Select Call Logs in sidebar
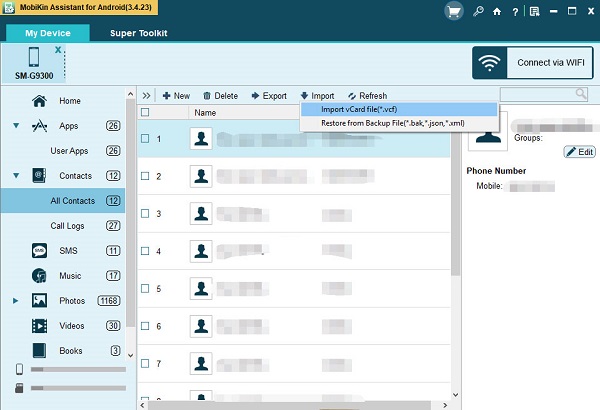This screenshot has width=600, height=410. click(67, 226)
